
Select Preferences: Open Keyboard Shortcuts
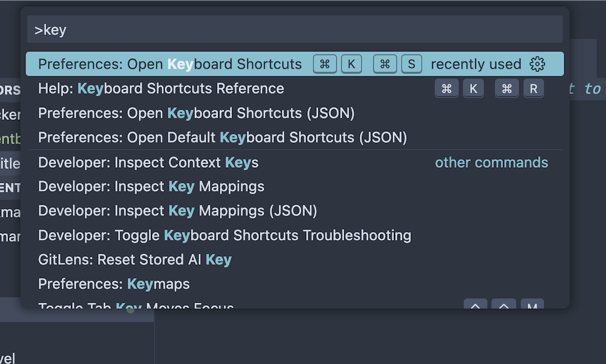pos(170,64)
